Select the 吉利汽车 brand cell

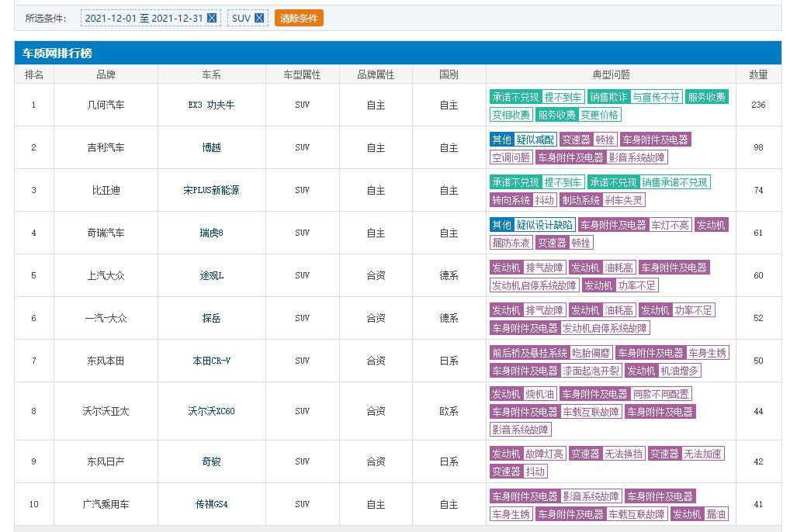[x=106, y=147]
